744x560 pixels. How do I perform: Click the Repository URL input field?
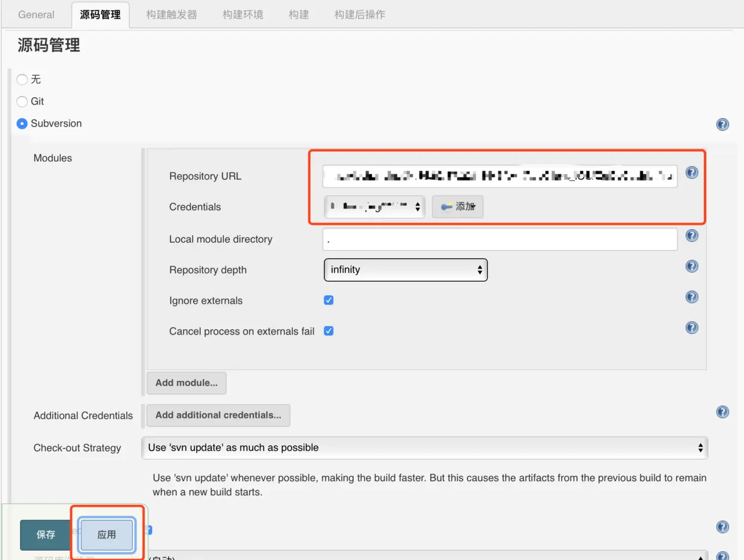coord(500,176)
